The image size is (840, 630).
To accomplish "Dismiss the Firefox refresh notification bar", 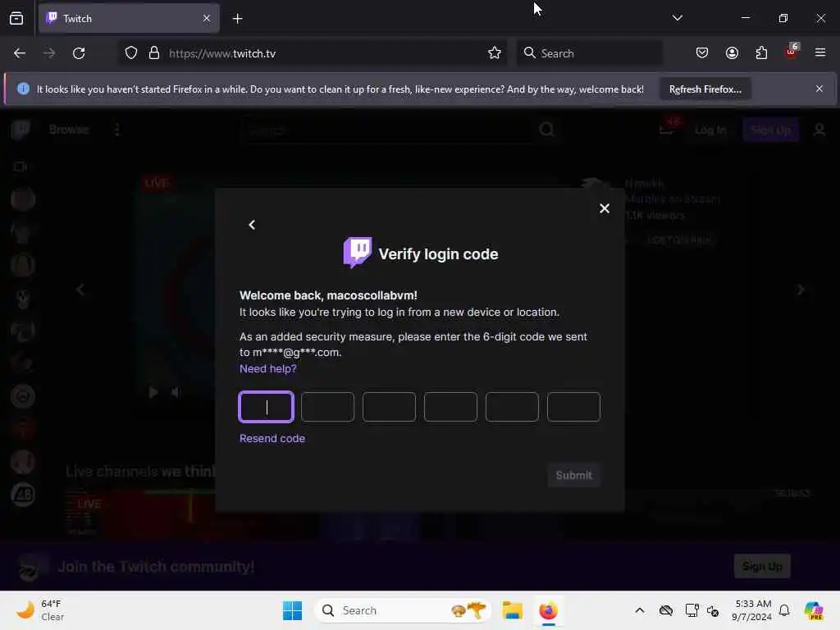I will (x=819, y=89).
